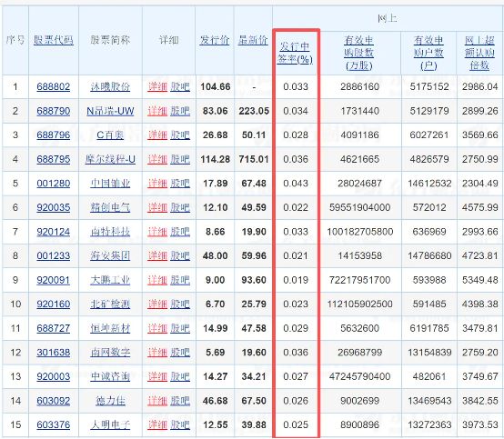
Task: Open stock code 920091 link
Action: tap(54, 280)
